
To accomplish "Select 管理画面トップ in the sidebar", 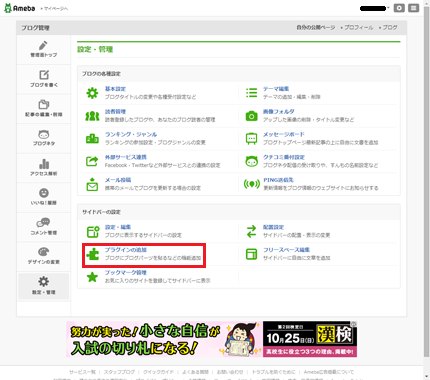I will 44,49.
